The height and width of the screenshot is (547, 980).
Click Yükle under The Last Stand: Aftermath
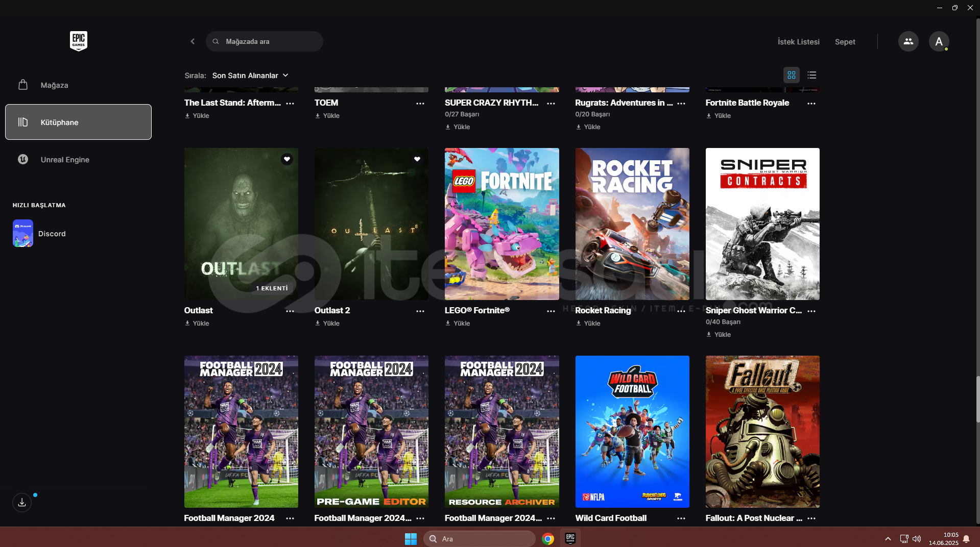(x=197, y=116)
